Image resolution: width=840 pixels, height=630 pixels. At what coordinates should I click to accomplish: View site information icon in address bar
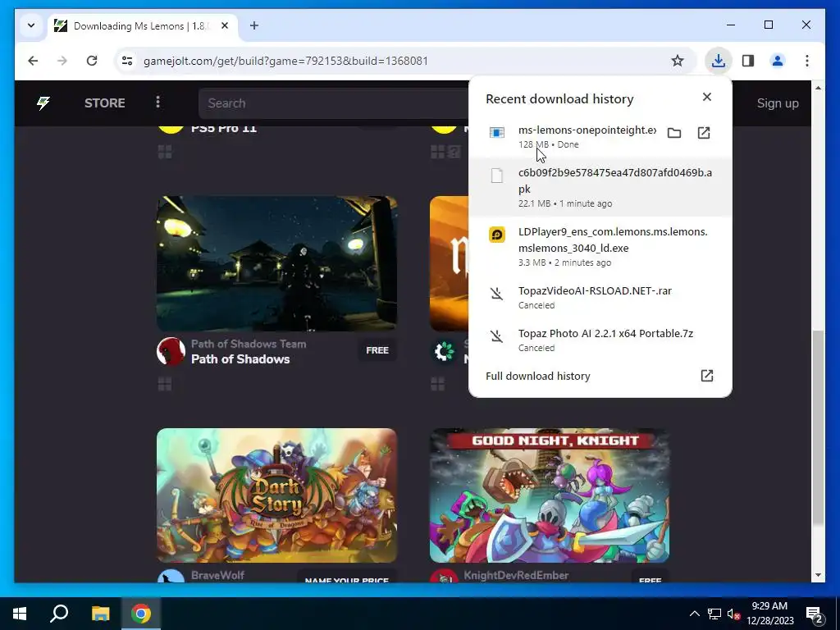click(127, 61)
